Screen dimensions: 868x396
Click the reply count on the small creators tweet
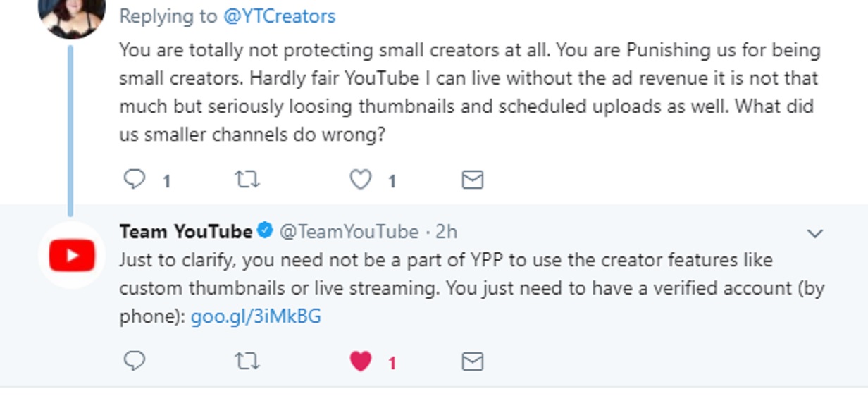167,182
